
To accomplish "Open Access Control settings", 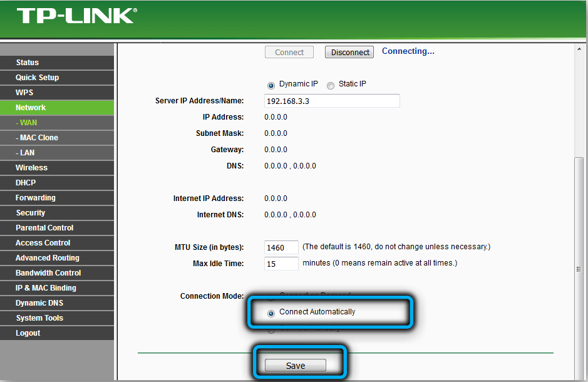I will (x=57, y=242).
